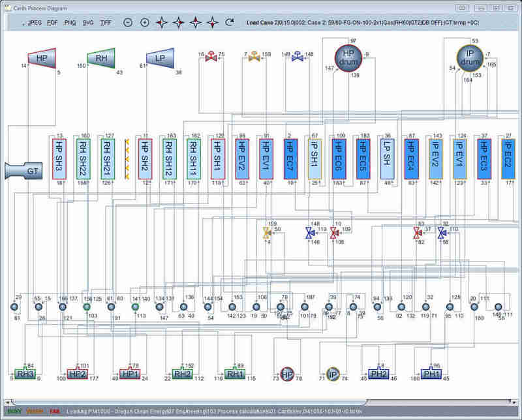Select the yellow duct burner symbol
Screen dimensions: 522x420
click(127, 159)
